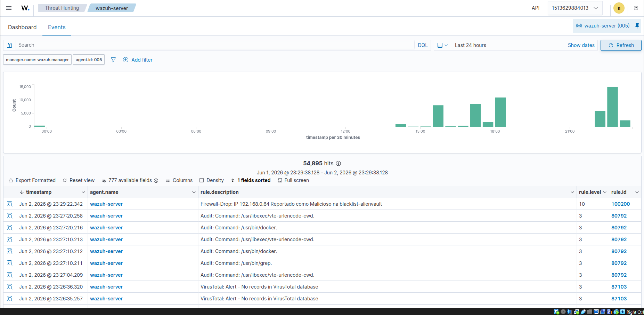Open the API selector dropdown
The image size is (644, 315).
pyautogui.click(x=575, y=8)
